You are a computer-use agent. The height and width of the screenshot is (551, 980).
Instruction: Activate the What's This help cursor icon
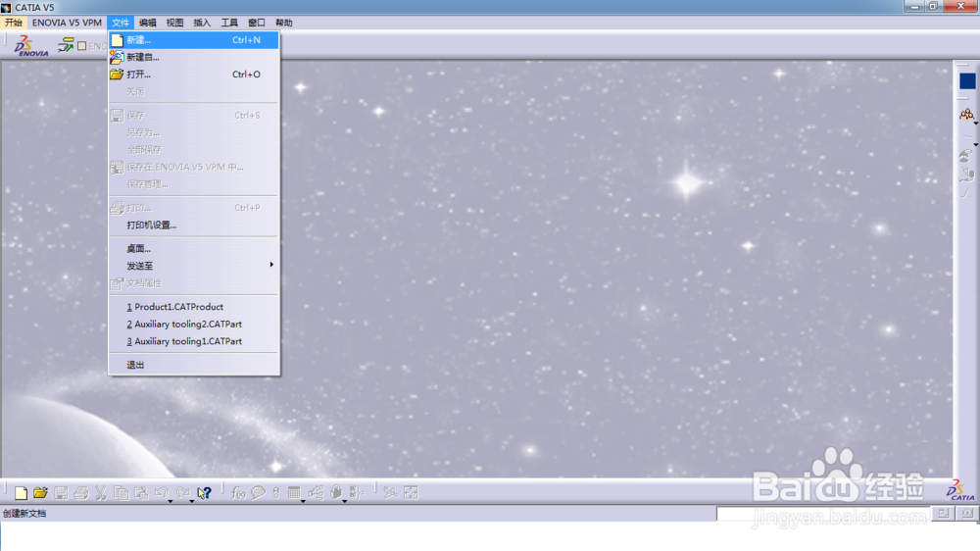click(205, 493)
